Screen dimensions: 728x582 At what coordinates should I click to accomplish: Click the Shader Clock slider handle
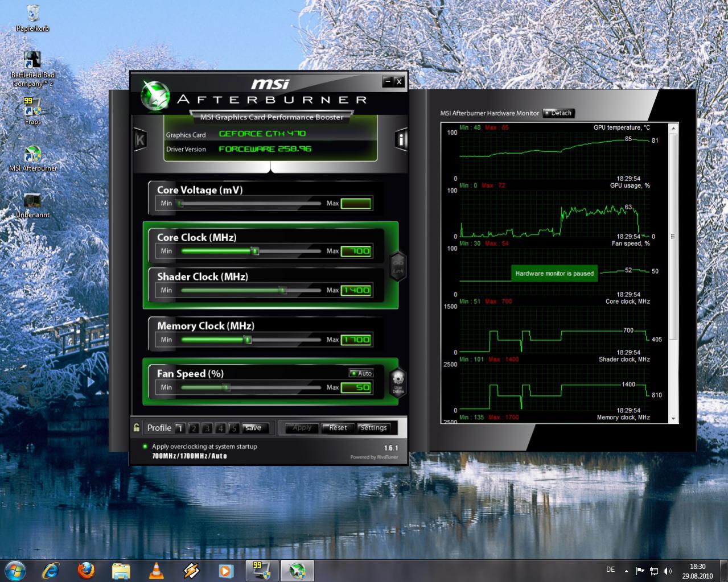(283, 290)
